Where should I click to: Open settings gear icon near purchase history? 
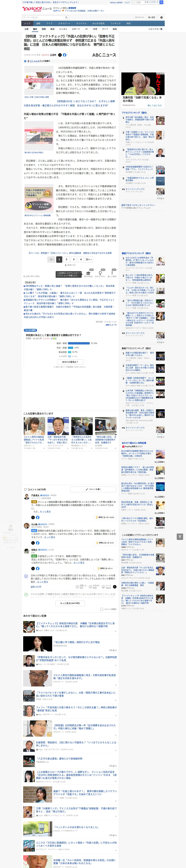[x=161, y=18]
